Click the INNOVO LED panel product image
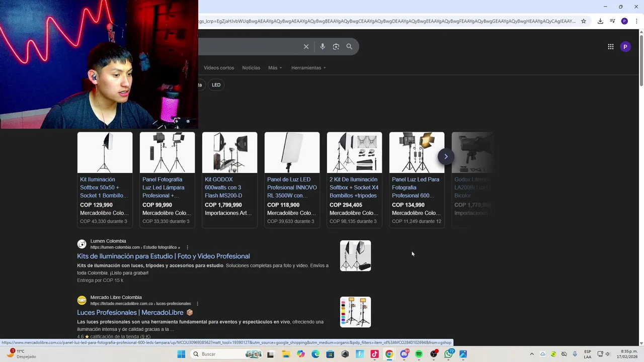Screen dimensions: 644x362 tap(292, 152)
